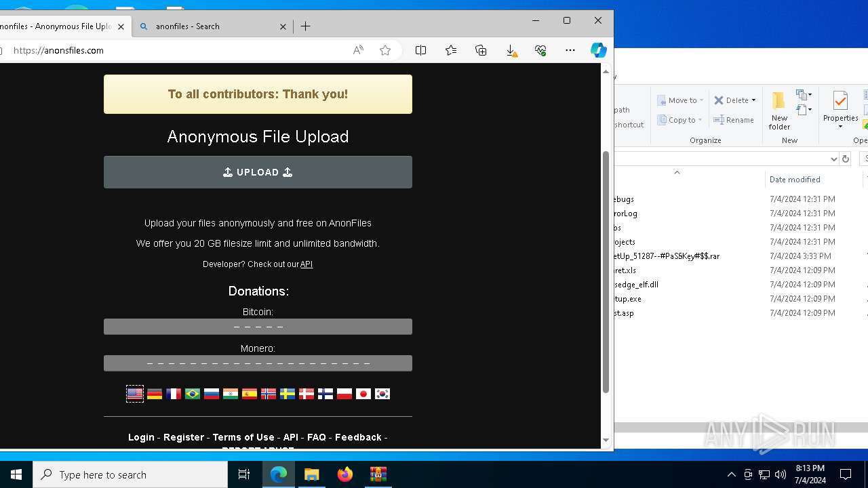Viewport: 868px width, 488px height.
Task: Create New folder in File Explorer
Action: tap(779, 110)
